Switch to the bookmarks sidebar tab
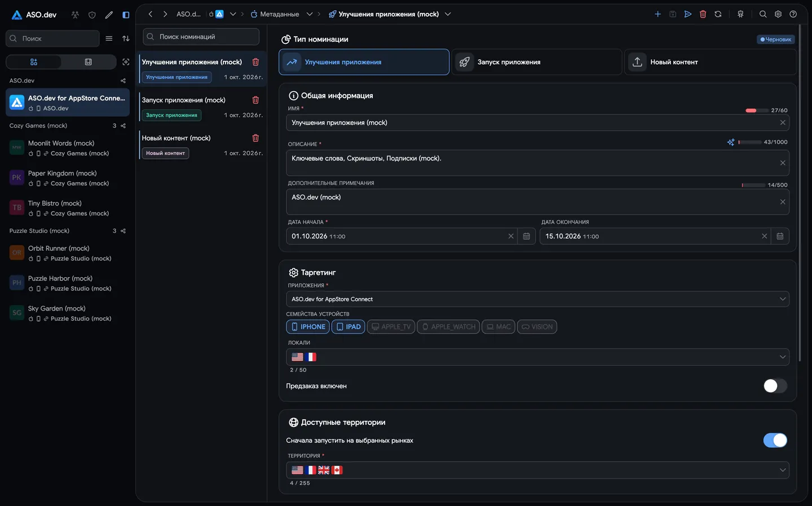 [x=89, y=62]
